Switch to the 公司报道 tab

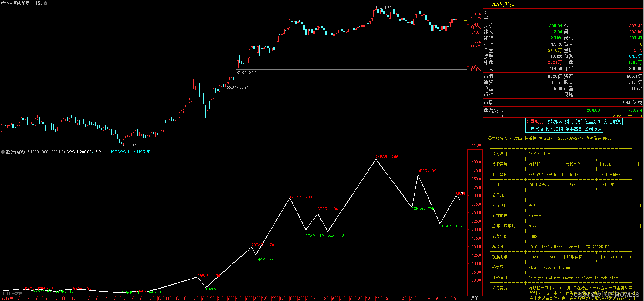click(x=593, y=129)
